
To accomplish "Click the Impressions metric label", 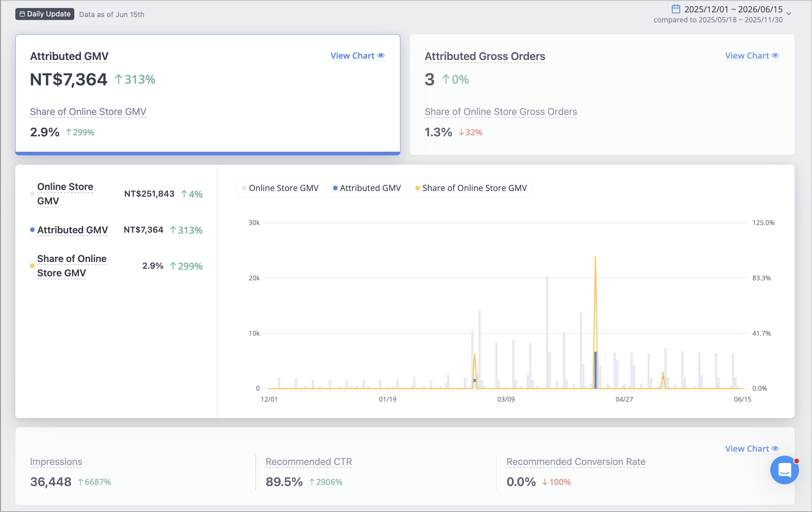I will coord(56,461).
